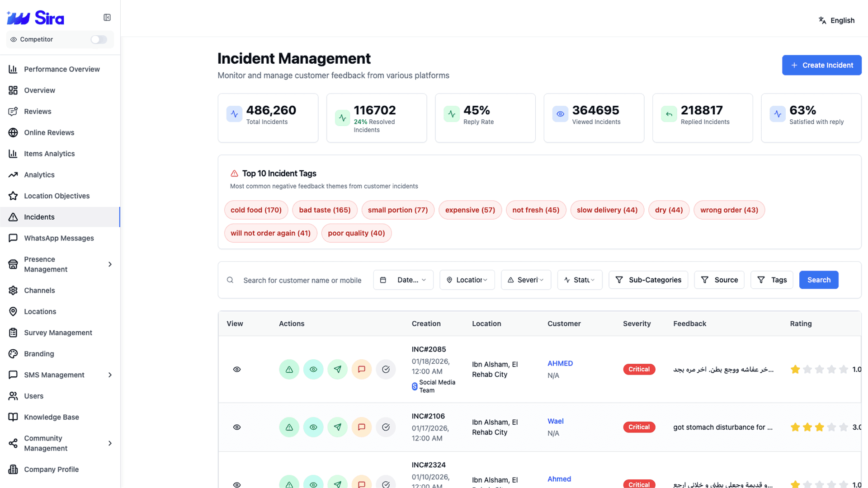The height and width of the screenshot is (488, 868).
Task: Click the cold food (170) tag
Action: click(x=256, y=210)
